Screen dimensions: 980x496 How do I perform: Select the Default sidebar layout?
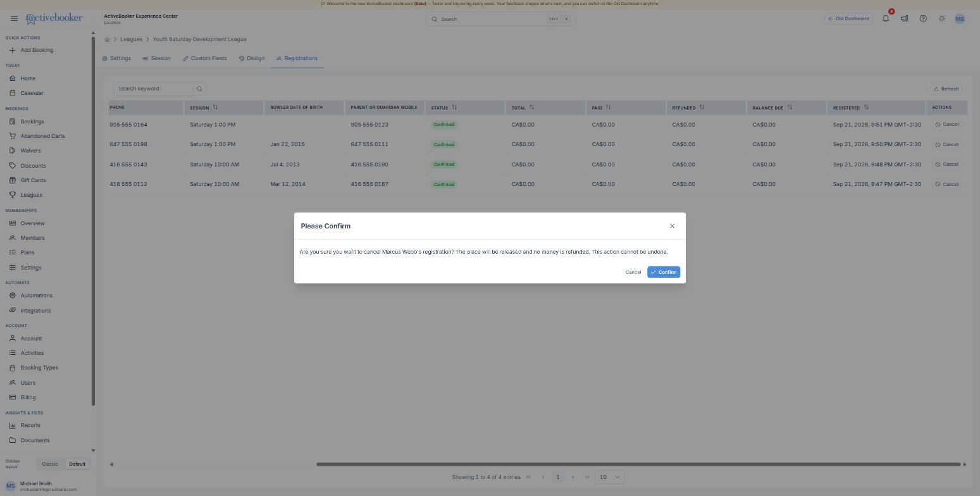point(77,464)
